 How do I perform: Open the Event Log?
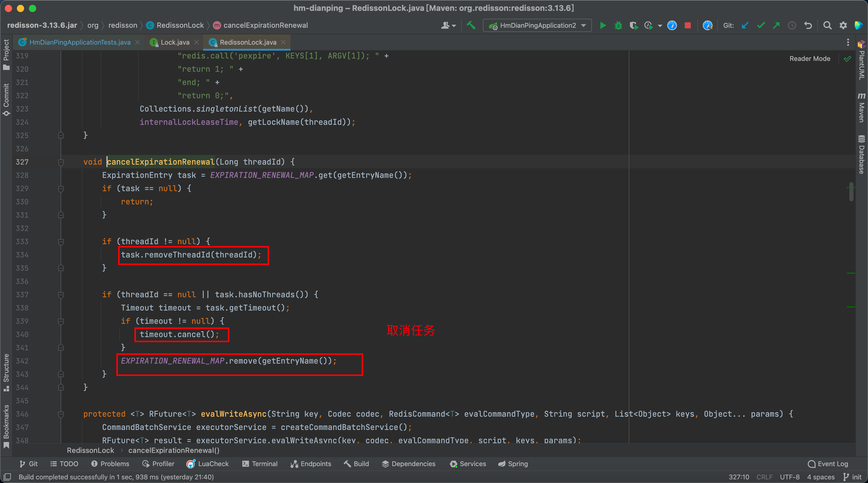[x=828, y=464]
